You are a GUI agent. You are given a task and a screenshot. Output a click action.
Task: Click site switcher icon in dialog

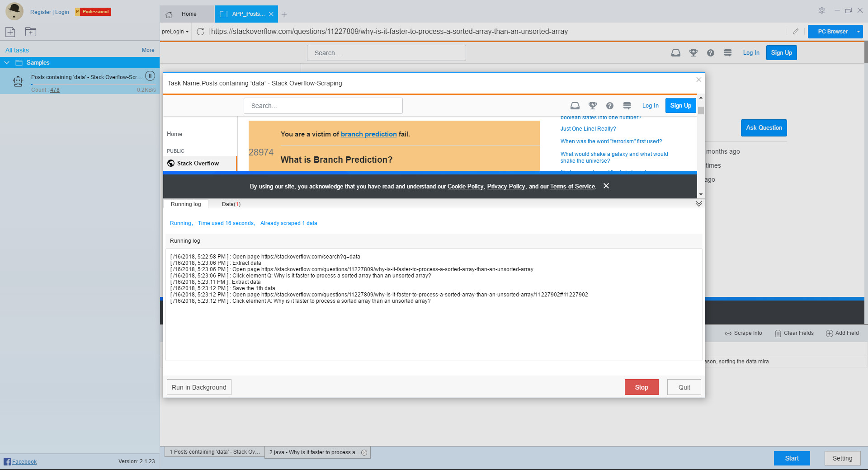627,106
